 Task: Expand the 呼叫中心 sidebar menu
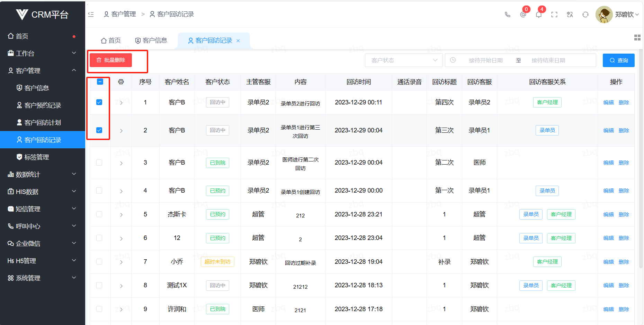tap(43, 226)
